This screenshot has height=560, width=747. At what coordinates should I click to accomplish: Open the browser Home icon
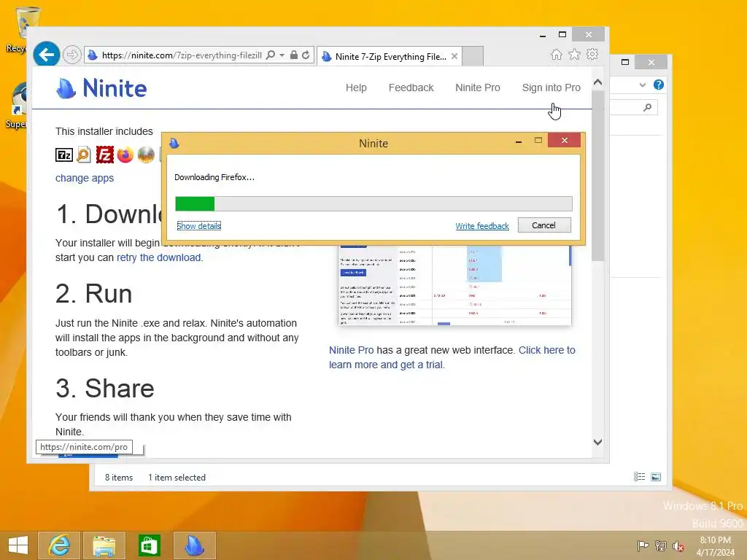pyautogui.click(x=557, y=54)
